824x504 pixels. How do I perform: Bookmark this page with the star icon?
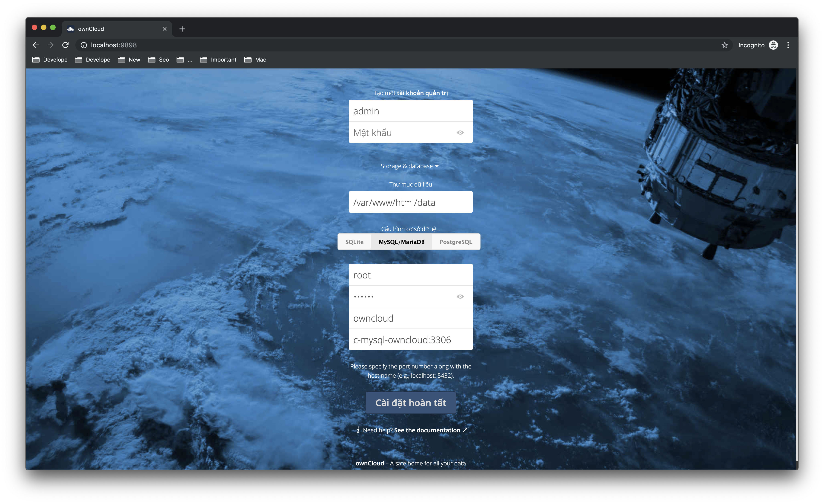click(x=724, y=45)
